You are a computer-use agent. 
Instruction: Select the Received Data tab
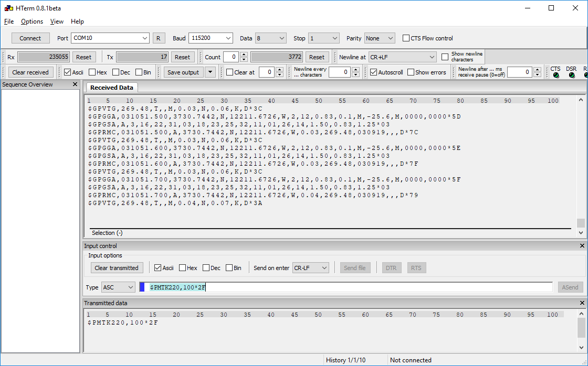pos(112,87)
